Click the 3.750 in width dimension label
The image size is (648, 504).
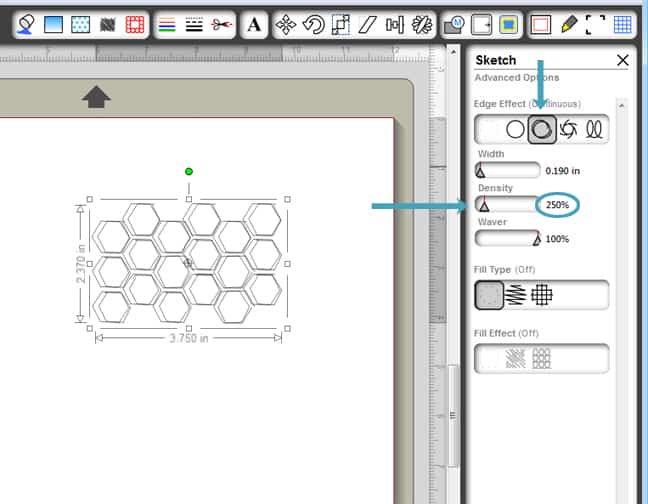(x=189, y=339)
